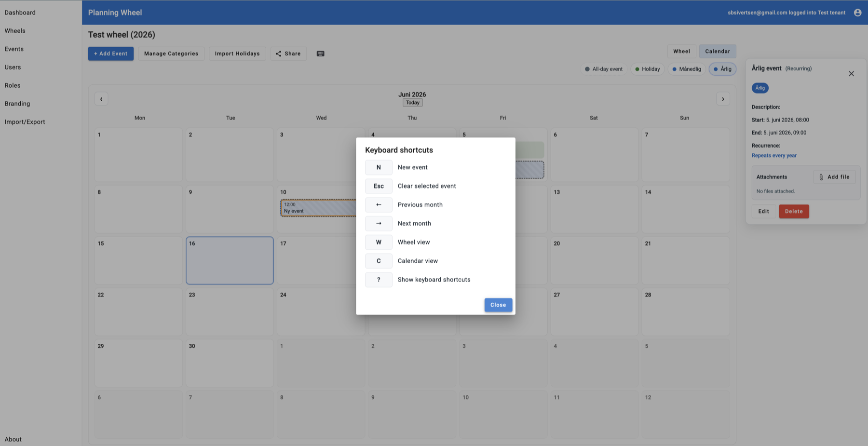Click the W shortcut key box

point(379,242)
